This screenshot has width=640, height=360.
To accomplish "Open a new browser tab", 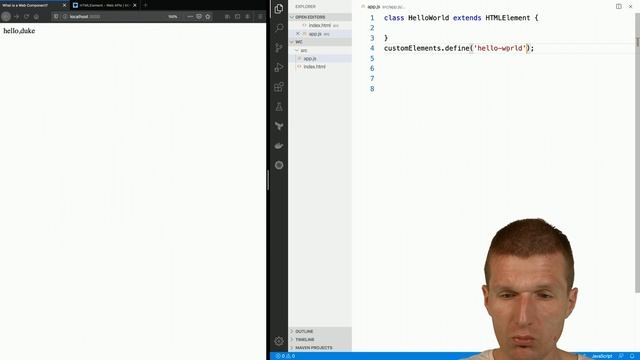I will (145, 5).
